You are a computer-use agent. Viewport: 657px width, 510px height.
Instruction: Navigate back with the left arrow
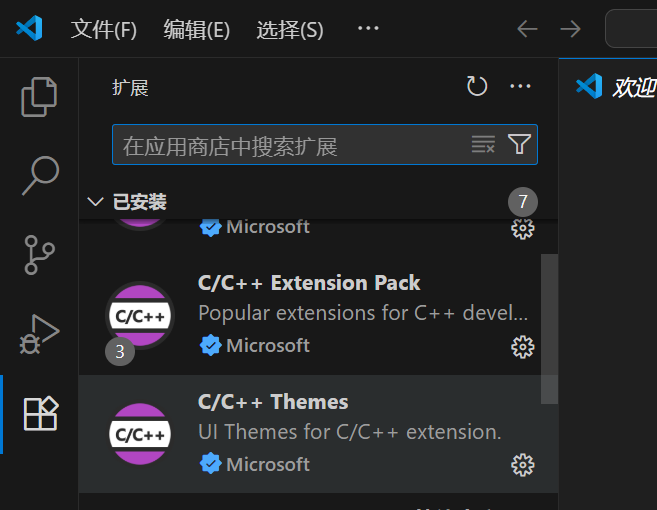tap(527, 29)
